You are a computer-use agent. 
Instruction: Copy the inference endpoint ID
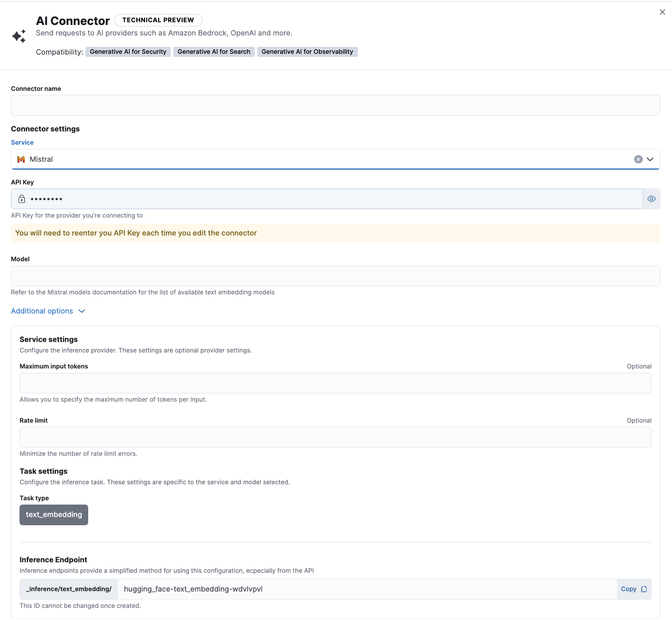tap(634, 589)
